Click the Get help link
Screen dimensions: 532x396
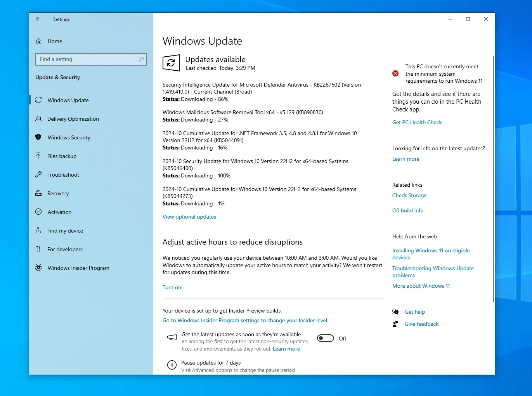[415, 312]
